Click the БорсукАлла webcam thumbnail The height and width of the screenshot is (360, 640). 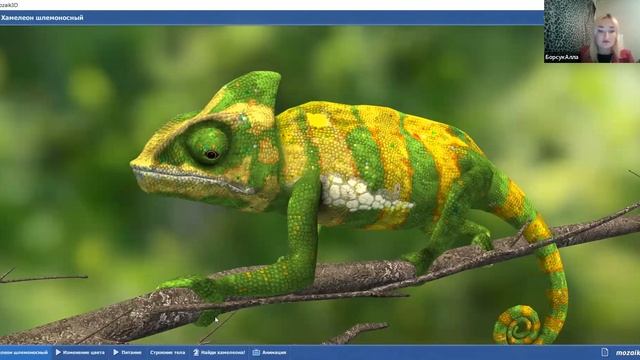pos(592,31)
